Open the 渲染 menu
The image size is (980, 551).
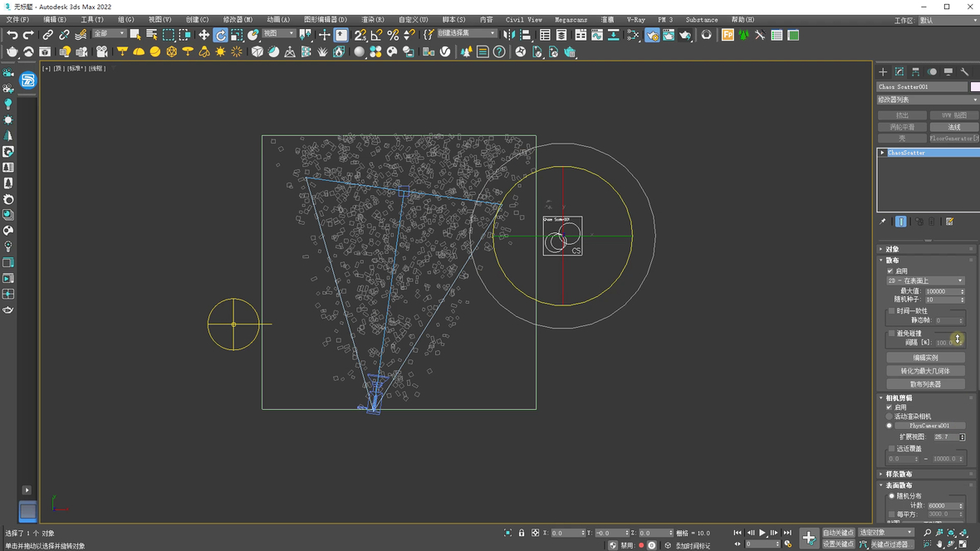tap(372, 19)
